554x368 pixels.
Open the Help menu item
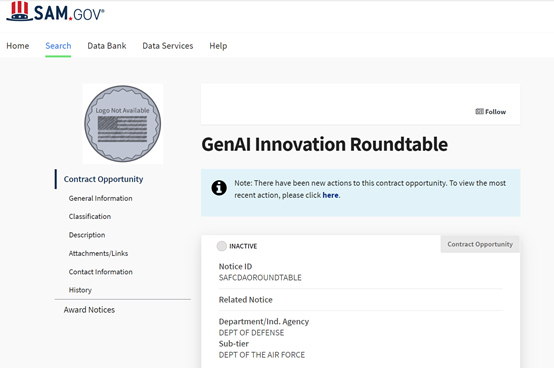[x=218, y=46]
